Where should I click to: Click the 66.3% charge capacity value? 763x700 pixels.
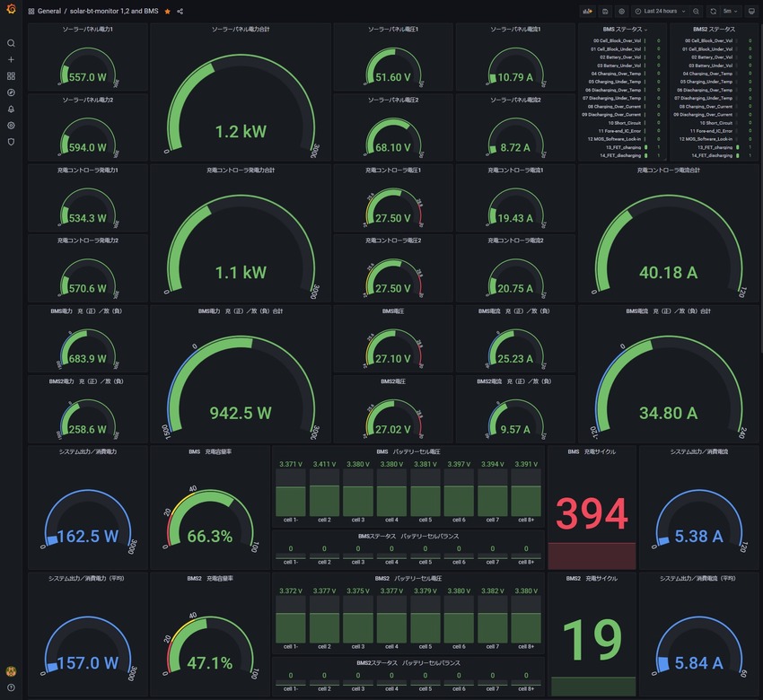210,536
